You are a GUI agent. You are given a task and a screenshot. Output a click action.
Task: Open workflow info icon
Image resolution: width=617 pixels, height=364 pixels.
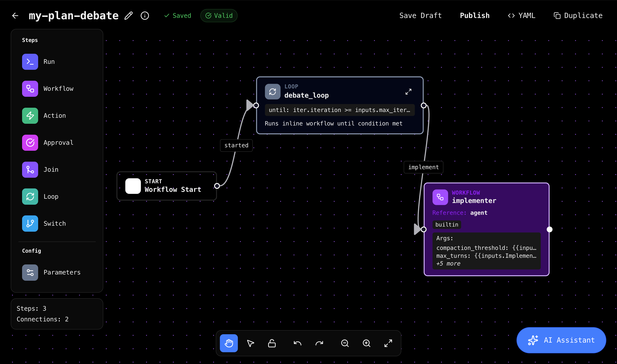point(145,16)
